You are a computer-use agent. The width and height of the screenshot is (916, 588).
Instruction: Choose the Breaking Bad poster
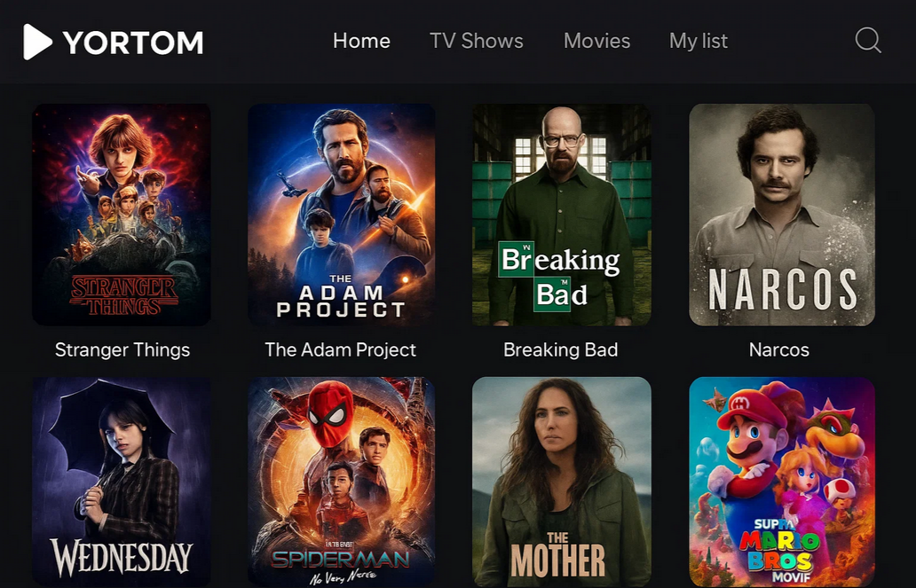561,215
